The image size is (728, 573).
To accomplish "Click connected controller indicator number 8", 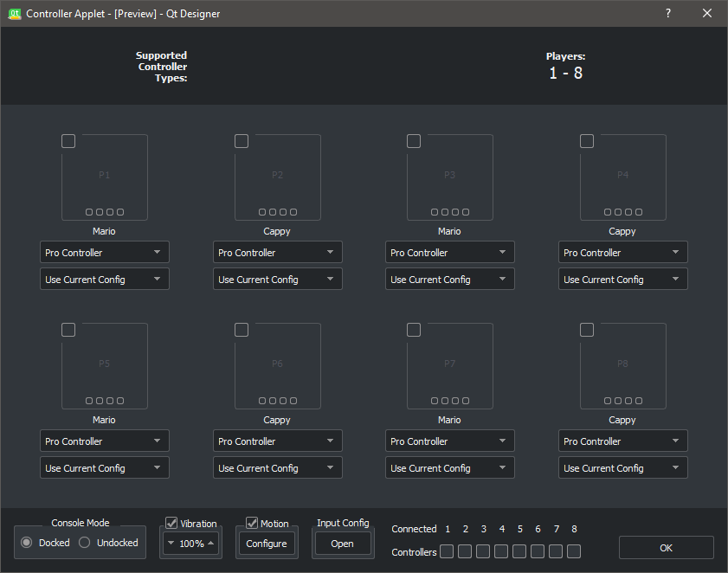I will coord(574,551).
